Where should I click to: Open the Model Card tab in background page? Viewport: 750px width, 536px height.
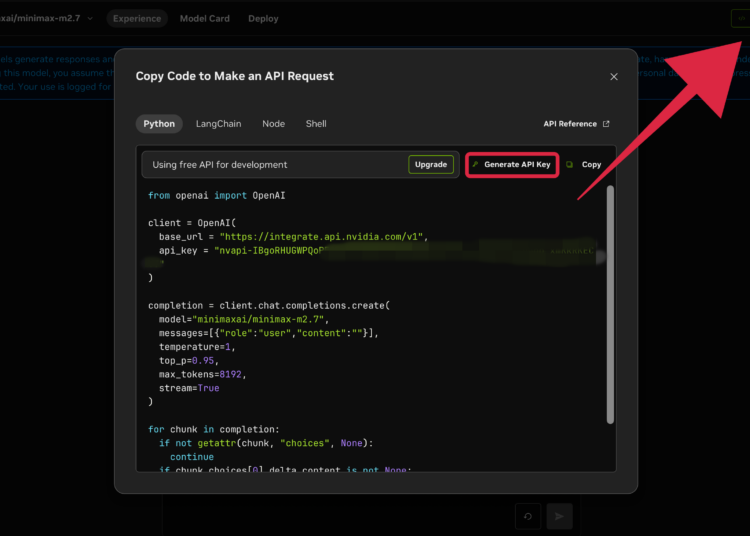tap(205, 19)
